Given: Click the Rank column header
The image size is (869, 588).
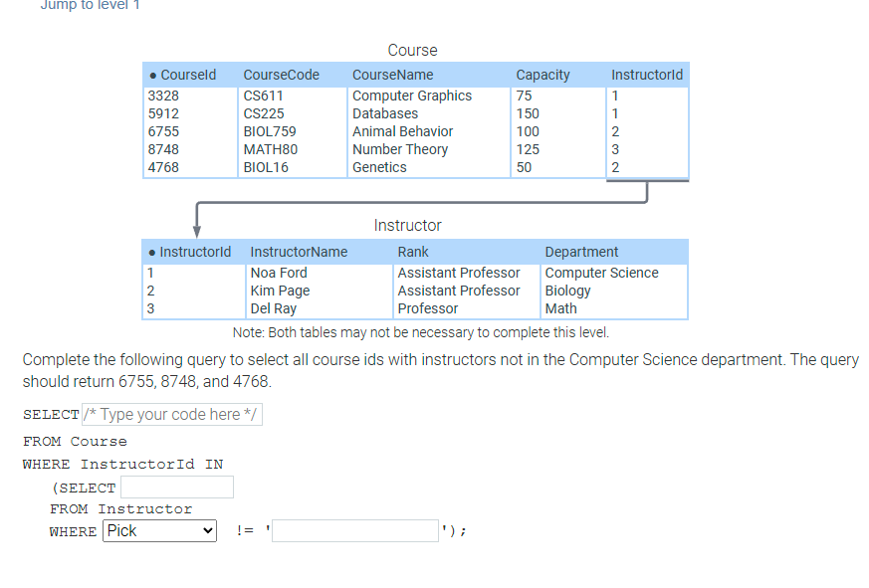Looking at the screenshot, I should point(413,252).
